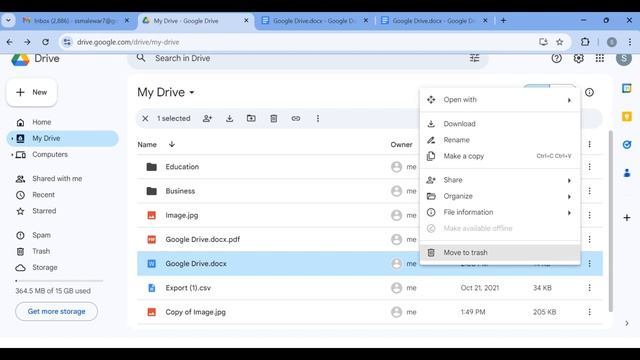Open Google Tasks side panel icon
This screenshot has width=640, height=360.
(627, 144)
